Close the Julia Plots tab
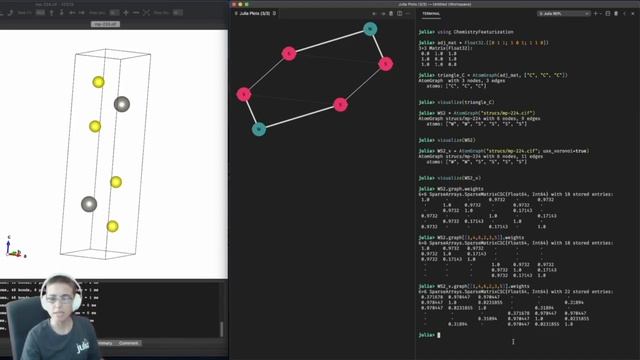This screenshot has height=360, width=640. point(274,13)
